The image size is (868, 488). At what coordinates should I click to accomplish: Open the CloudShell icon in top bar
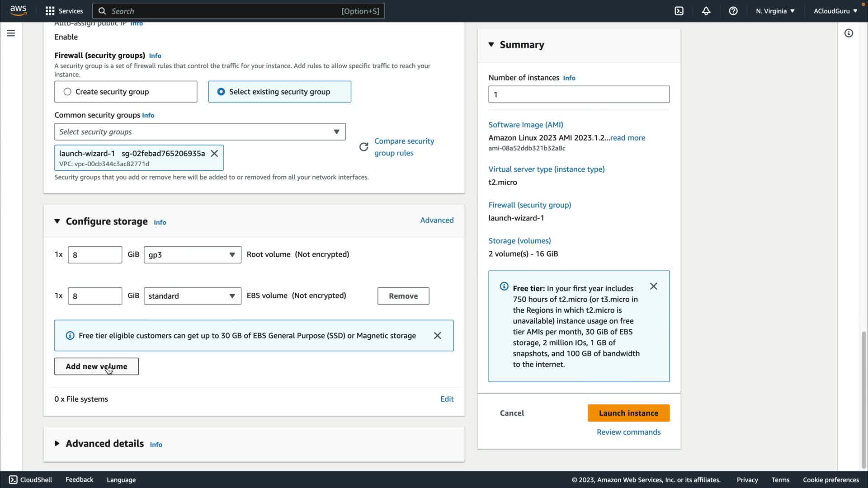tap(679, 11)
